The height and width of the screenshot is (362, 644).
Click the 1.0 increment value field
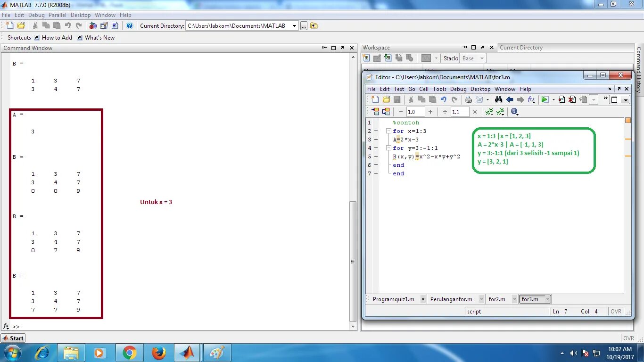415,112
